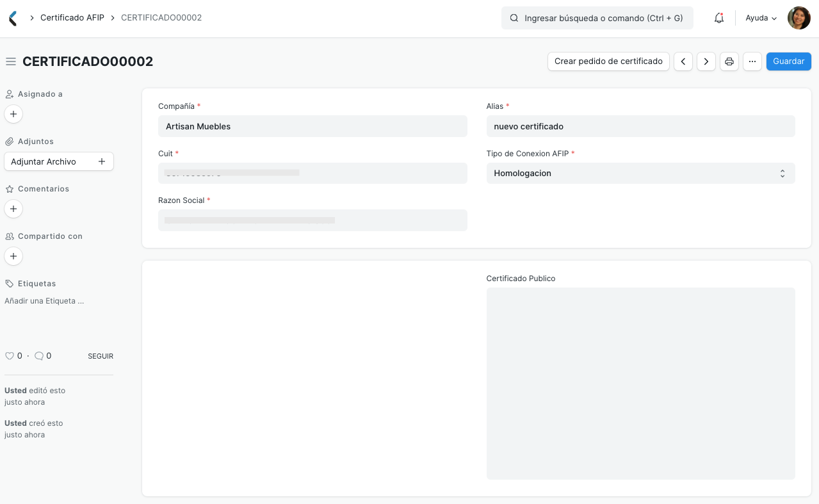Add comment with plus under Comentarios

[x=13, y=209]
